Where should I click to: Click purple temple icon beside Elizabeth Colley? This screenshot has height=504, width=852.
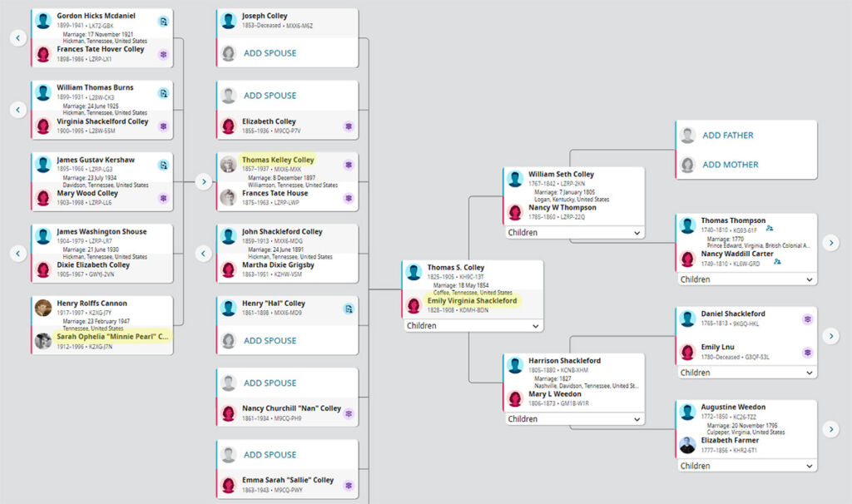click(349, 126)
